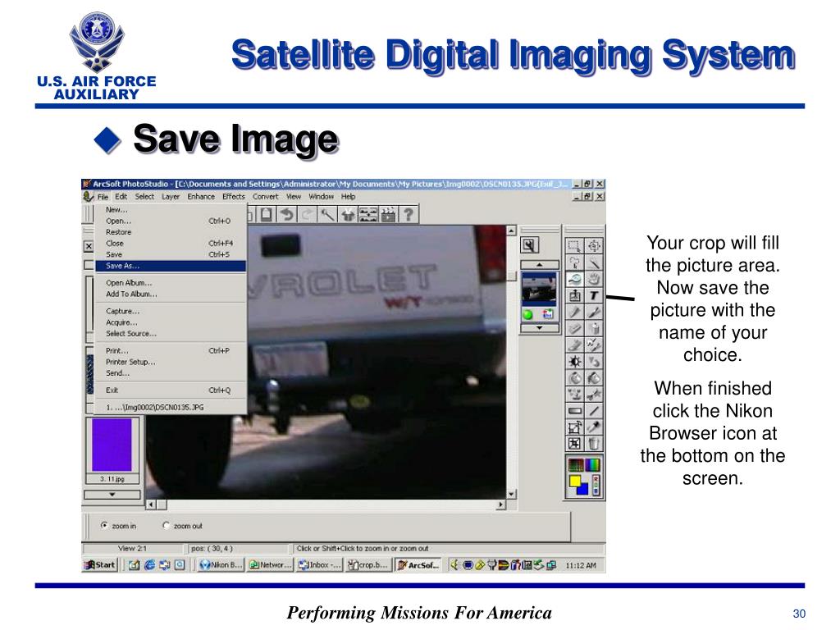Select the brightness adjustment tool
Viewport: 840px width, 630px height.
click(x=574, y=362)
